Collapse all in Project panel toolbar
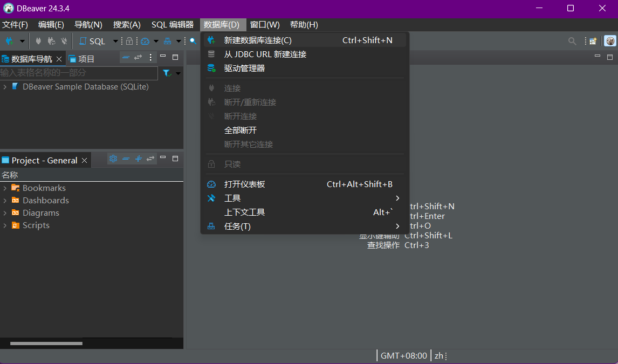This screenshot has height=364, width=618. [126, 159]
